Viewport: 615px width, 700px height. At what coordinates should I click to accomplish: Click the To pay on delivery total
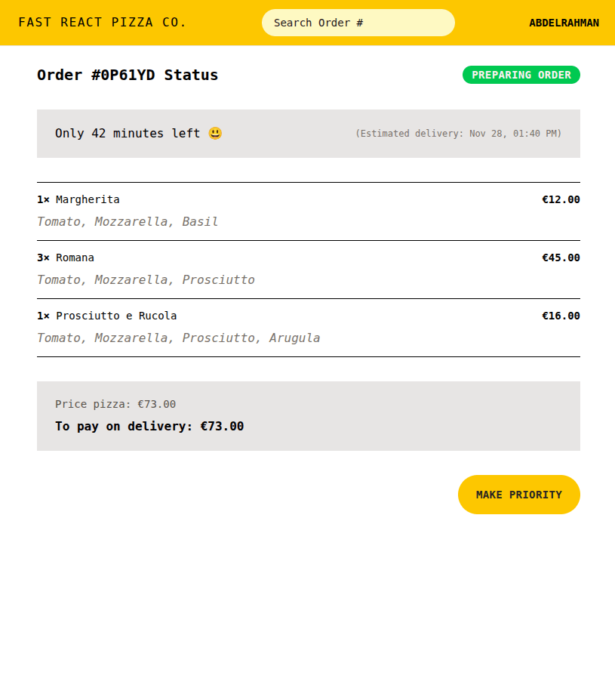[x=149, y=427]
